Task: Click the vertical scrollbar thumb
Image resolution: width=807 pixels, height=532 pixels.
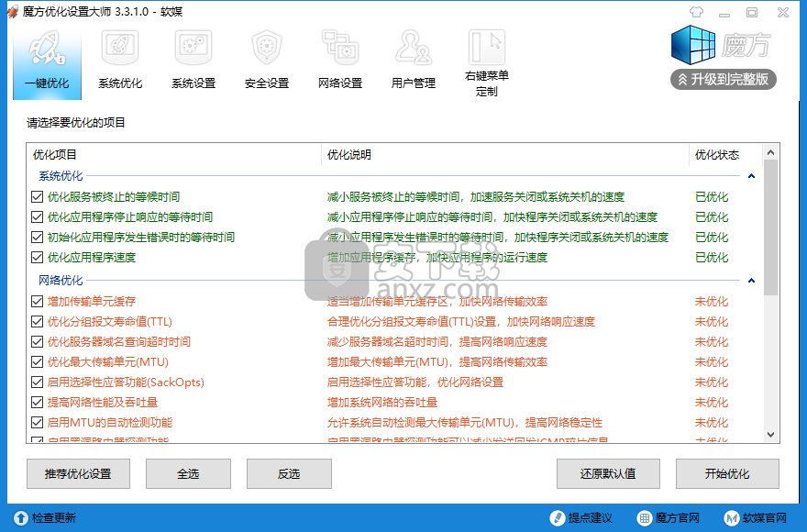Action: tap(770, 227)
